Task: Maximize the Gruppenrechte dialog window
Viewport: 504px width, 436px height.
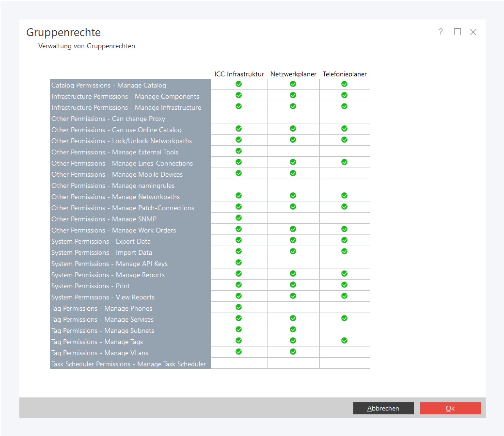Action: click(x=457, y=32)
